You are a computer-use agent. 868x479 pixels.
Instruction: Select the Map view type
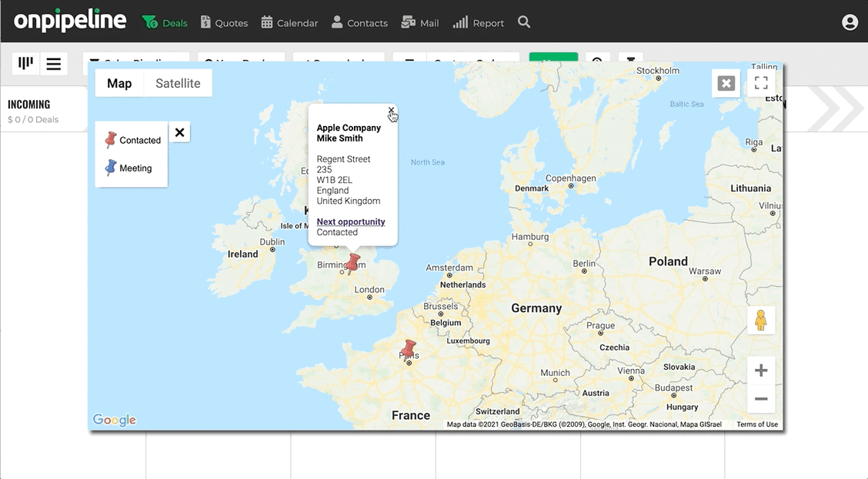[x=119, y=83]
